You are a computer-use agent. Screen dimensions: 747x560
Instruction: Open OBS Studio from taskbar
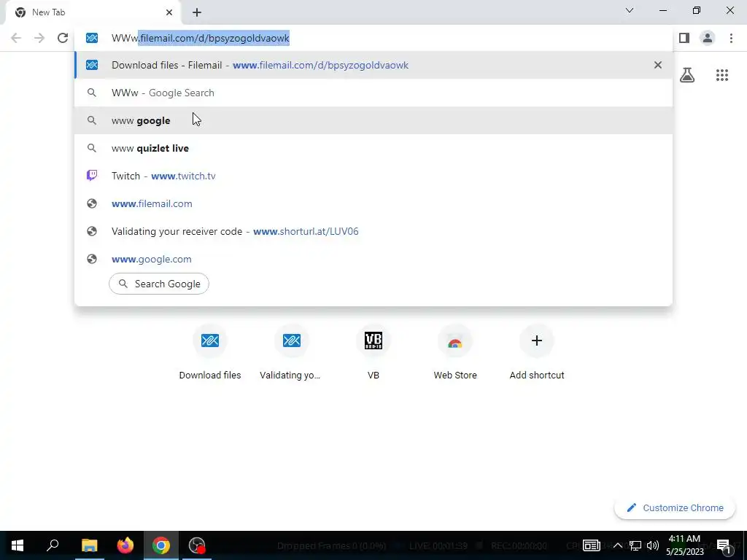[x=197, y=545]
